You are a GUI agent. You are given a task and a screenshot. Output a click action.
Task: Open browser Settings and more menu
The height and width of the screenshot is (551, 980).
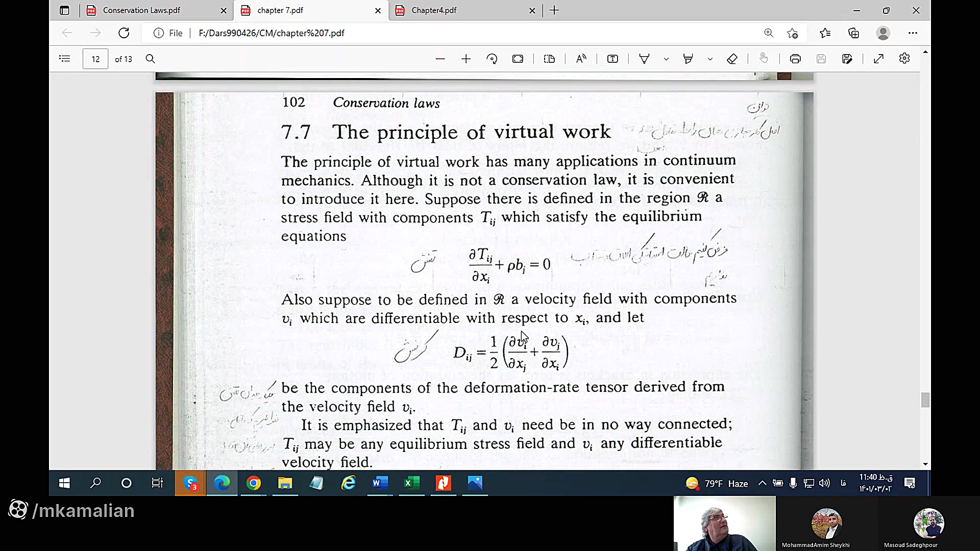click(913, 33)
